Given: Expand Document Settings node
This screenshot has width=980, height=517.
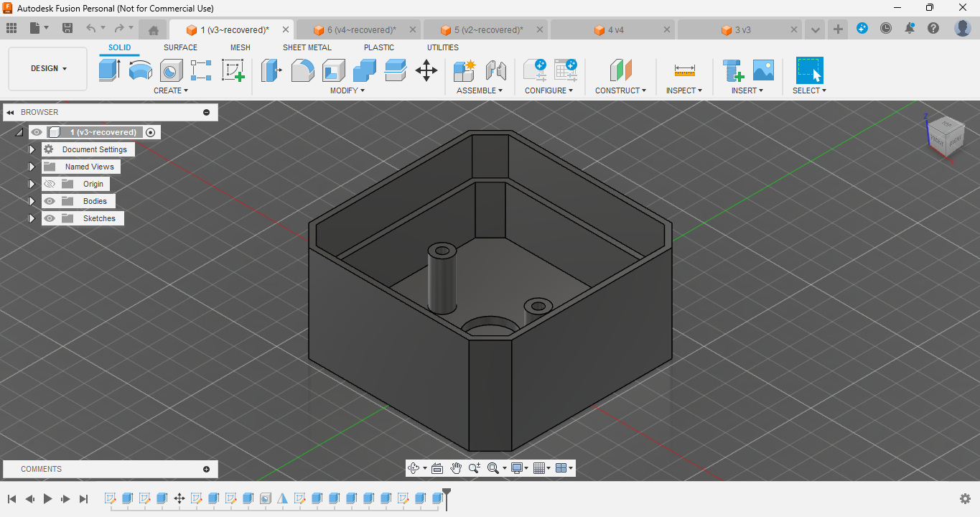Looking at the screenshot, I should tap(32, 149).
